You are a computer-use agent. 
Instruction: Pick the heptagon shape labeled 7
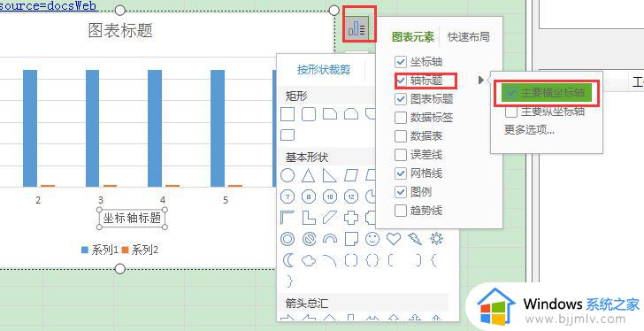(x=287, y=196)
